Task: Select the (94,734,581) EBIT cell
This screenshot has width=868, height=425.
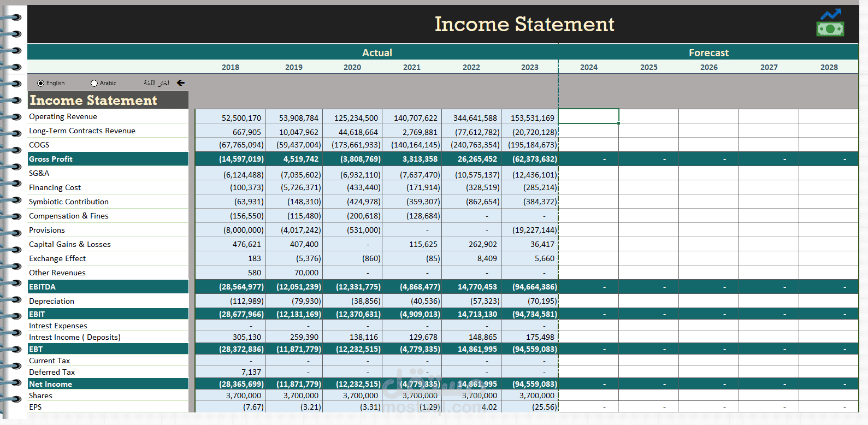Action: click(530, 314)
